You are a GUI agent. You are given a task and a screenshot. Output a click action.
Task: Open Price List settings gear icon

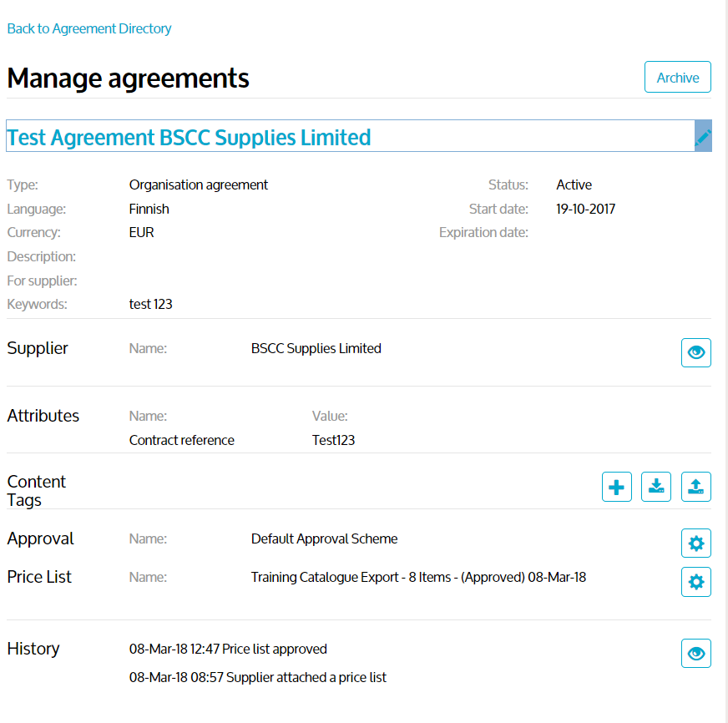pos(696,582)
